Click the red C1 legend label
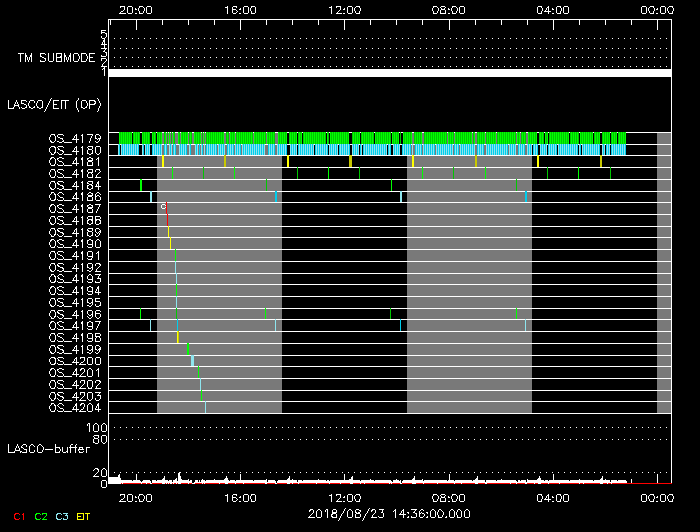Viewport: 700px width, 532px height. point(19,516)
